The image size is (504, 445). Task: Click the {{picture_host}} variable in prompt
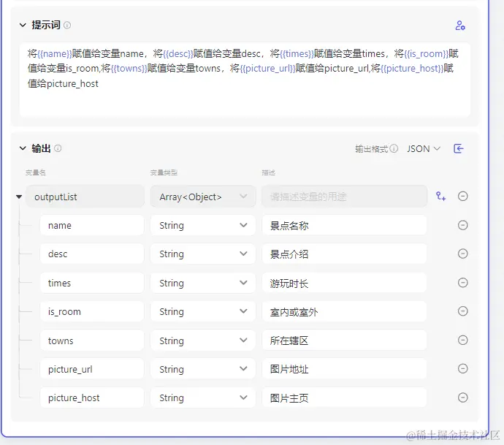pyautogui.click(x=412, y=68)
